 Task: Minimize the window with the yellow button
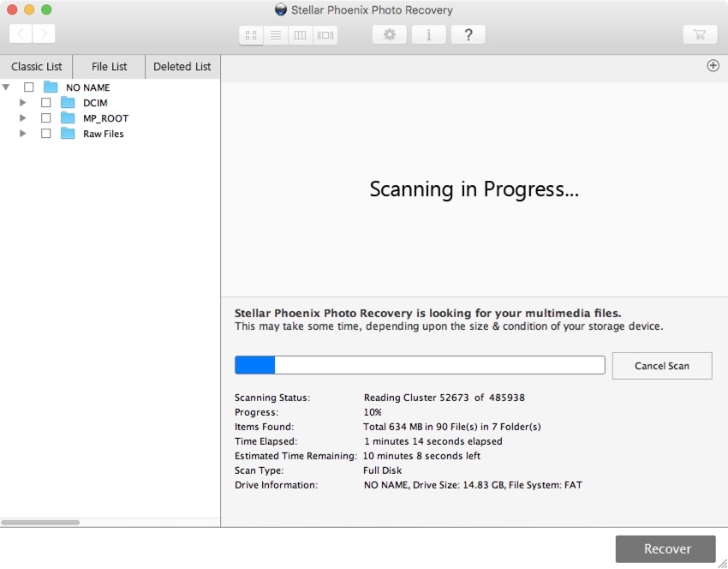pyautogui.click(x=29, y=9)
